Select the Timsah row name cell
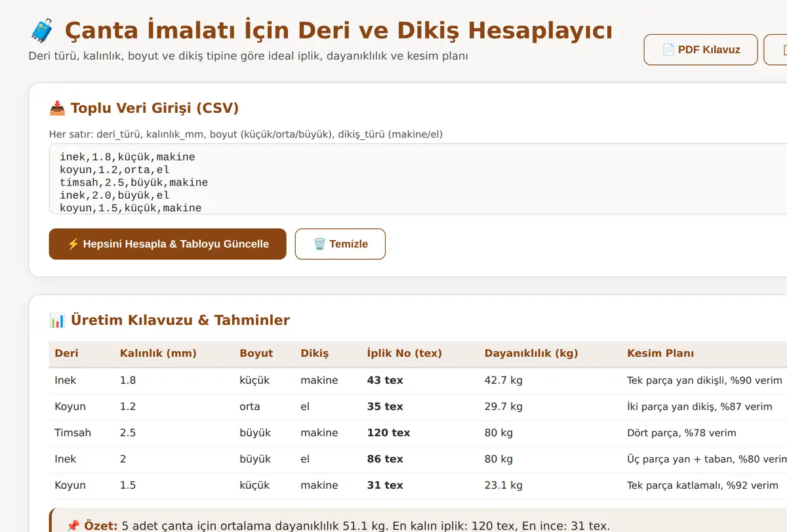 [73, 433]
